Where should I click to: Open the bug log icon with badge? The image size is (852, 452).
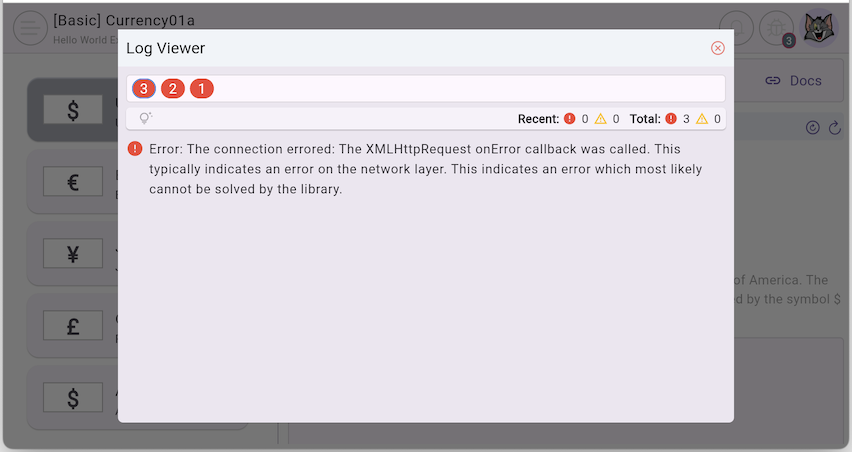click(777, 27)
